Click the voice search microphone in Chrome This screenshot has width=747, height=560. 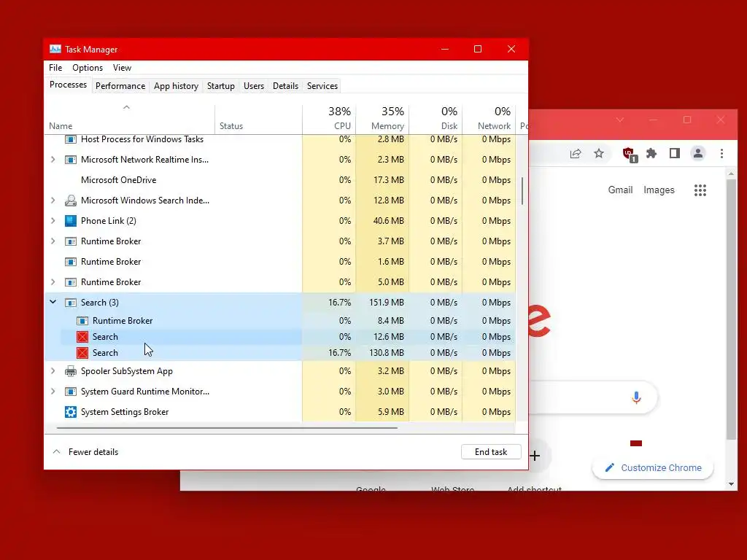(636, 397)
